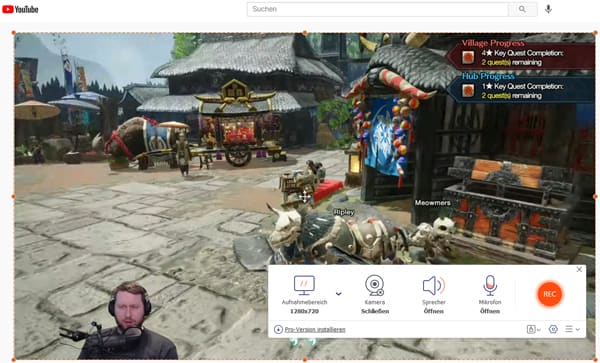
Task: Click the Meowmers name label
Action: (x=433, y=203)
